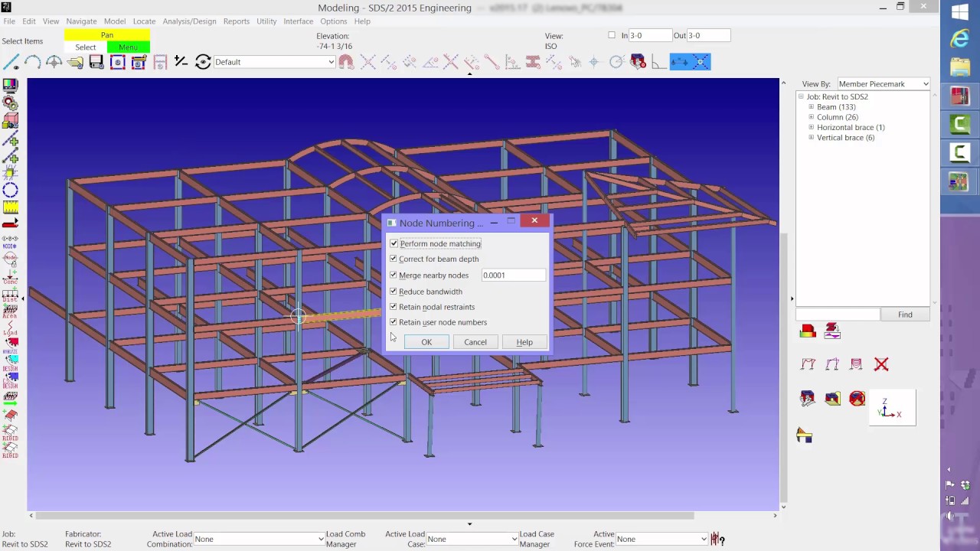Click the red and blue 3D model toolbar icon
This screenshot has height=551, width=980.
pyautogui.click(x=638, y=62)
